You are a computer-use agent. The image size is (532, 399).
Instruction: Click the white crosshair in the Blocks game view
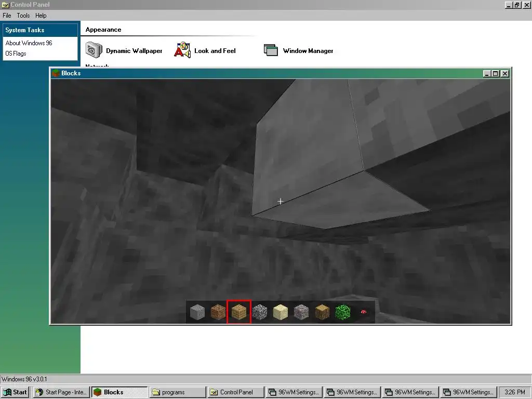[280, 202]
